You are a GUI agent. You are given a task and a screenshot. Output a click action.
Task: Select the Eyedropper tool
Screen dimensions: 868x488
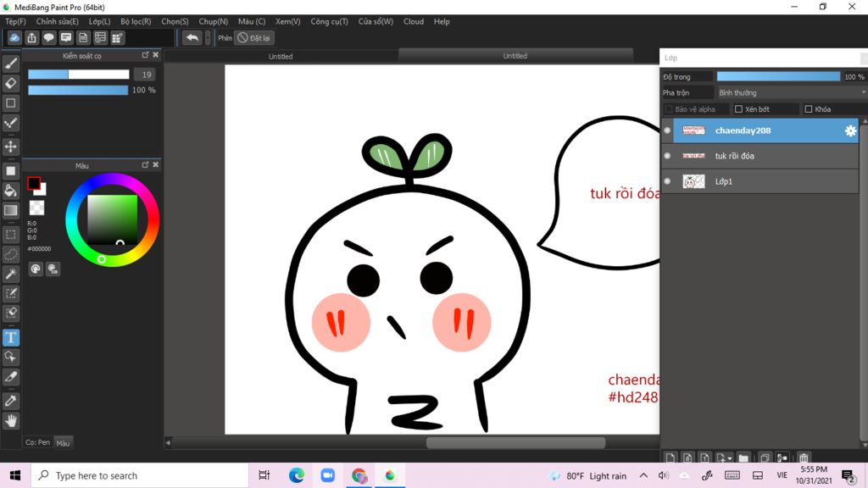(x=10, y=401)
